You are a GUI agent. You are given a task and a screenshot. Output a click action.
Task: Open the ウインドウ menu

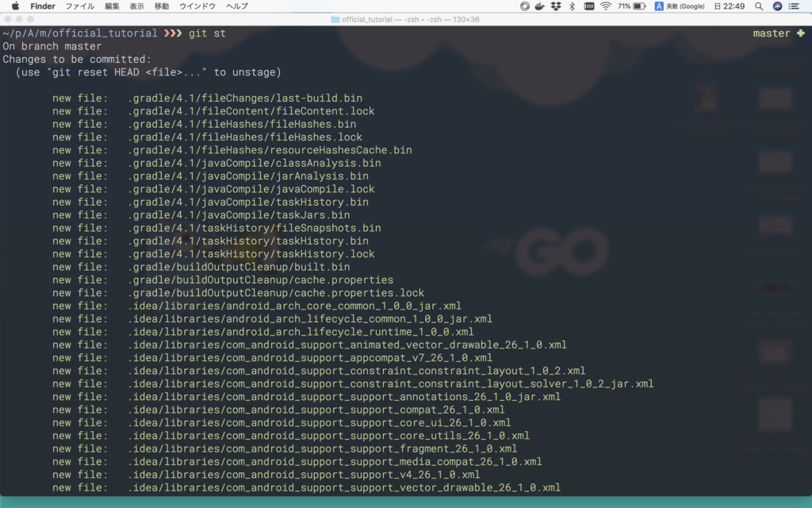pos(197,6)
